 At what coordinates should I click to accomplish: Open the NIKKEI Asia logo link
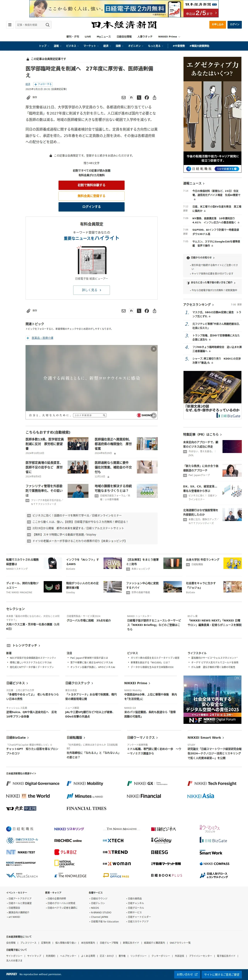pyautogui.click(x=200, y=796)
